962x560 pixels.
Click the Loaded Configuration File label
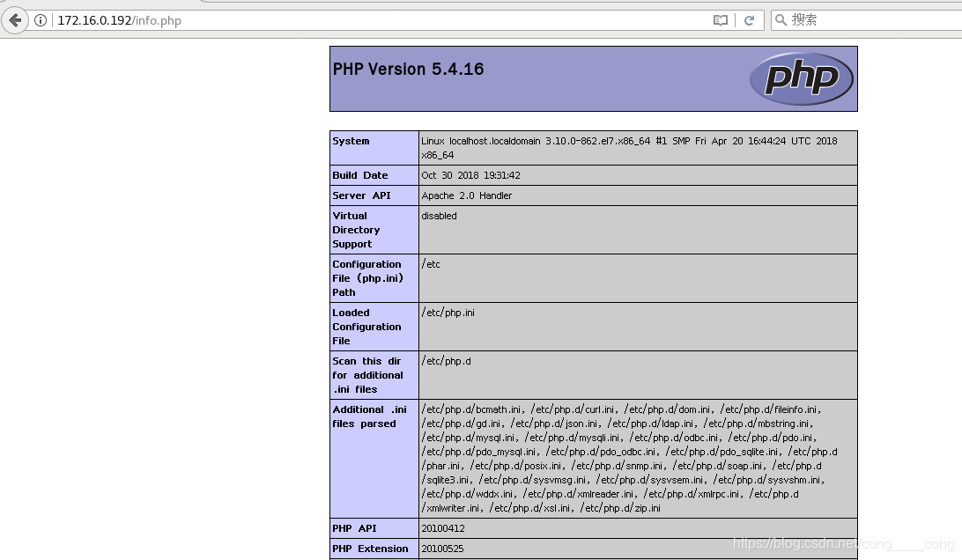click(x=366, y=327)
